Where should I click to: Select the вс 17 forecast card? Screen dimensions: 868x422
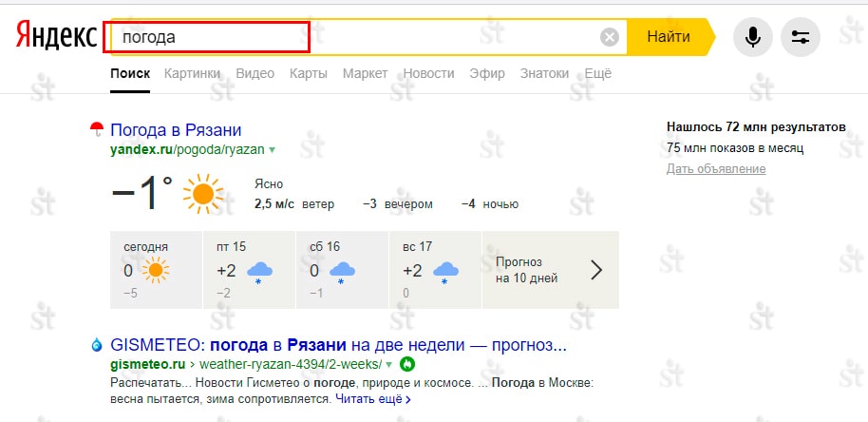coord(435,270)
